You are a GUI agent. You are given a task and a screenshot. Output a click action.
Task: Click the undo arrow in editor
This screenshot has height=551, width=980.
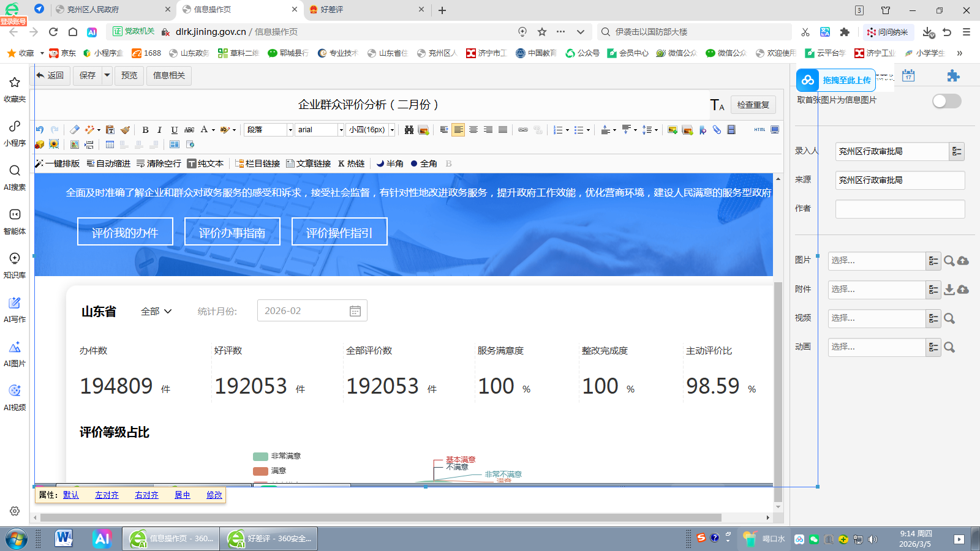[40, 130]
